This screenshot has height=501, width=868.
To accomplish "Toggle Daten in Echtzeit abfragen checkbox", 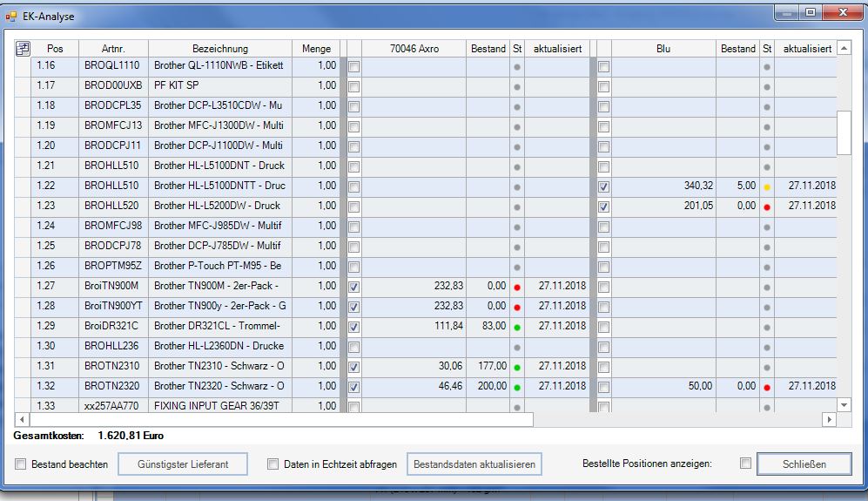I will tap(273, 464).
